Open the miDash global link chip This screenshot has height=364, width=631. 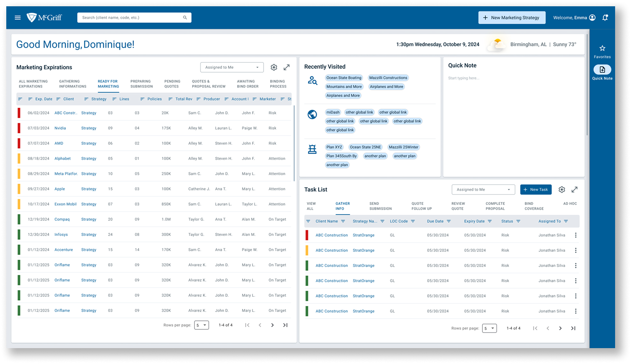click(333, 112)
